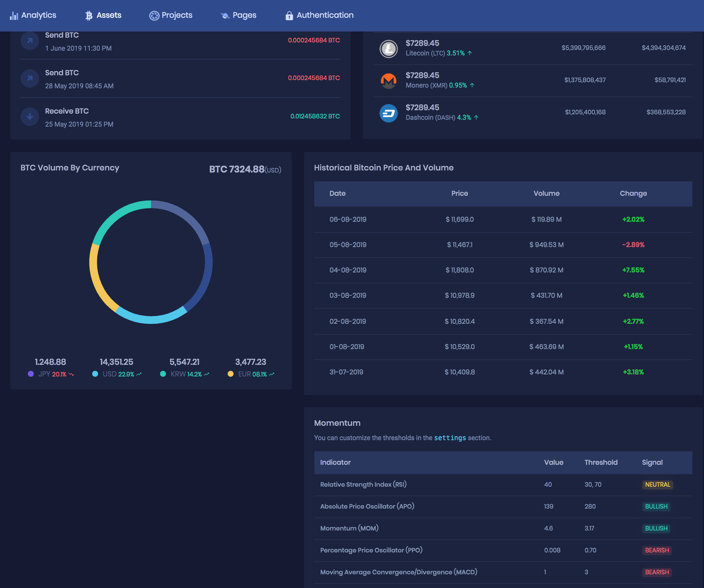Screen dimensions: 704x588
Task: Click the Authentication lock icon
Action: 289,15
